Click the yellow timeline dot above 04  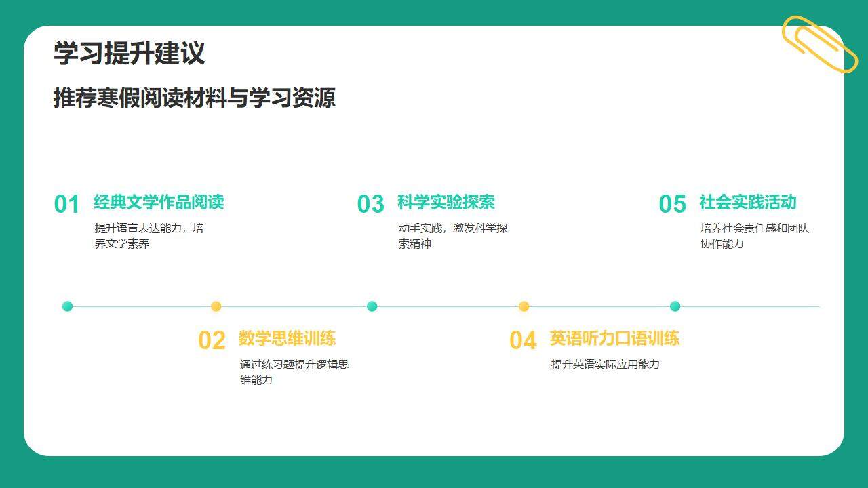point(524,306)
